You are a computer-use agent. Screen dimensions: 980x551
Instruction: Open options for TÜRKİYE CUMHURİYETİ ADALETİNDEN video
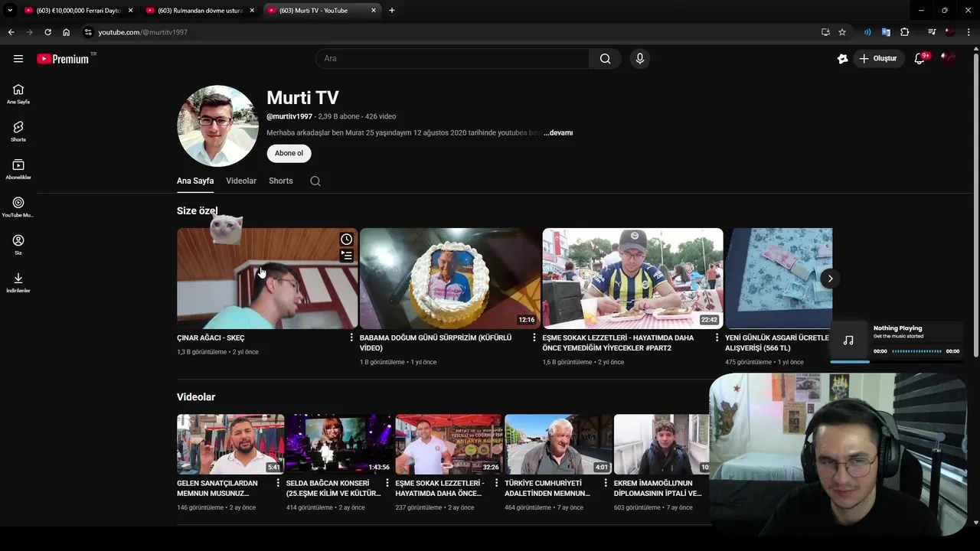click(606, 483)
